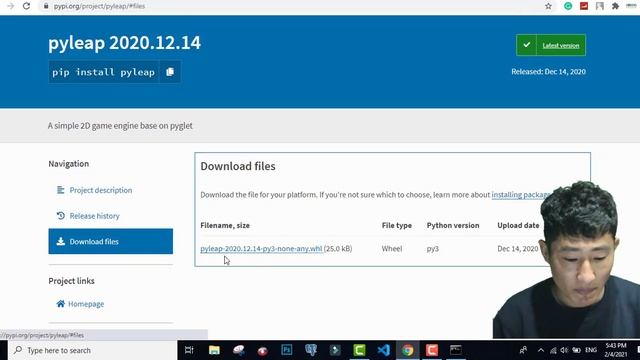Go forward in browser history
Image resolution: width=640 pixels, height=360 pixels.
10,6
